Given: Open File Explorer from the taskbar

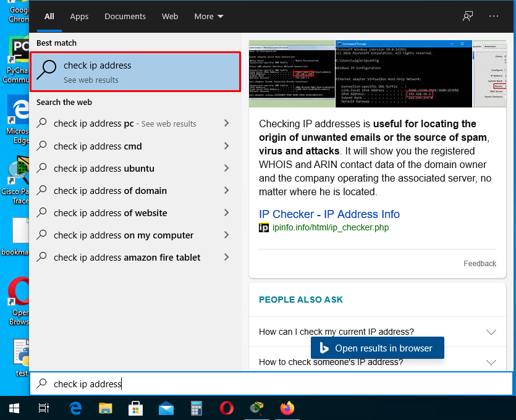Looking at the screenshot, I should (x=105, y=408).
